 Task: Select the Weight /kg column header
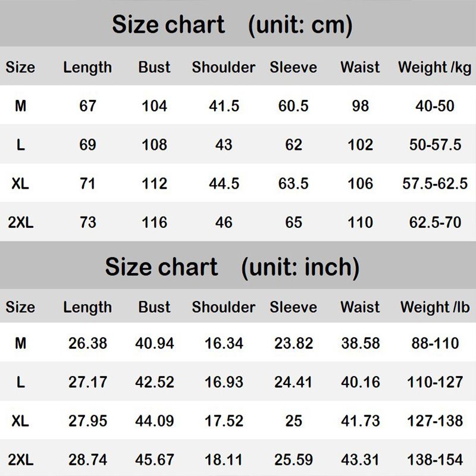point(435,67)
